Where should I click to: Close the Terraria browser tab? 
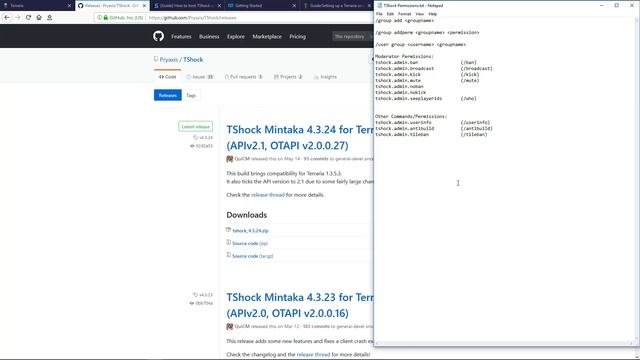69,6
